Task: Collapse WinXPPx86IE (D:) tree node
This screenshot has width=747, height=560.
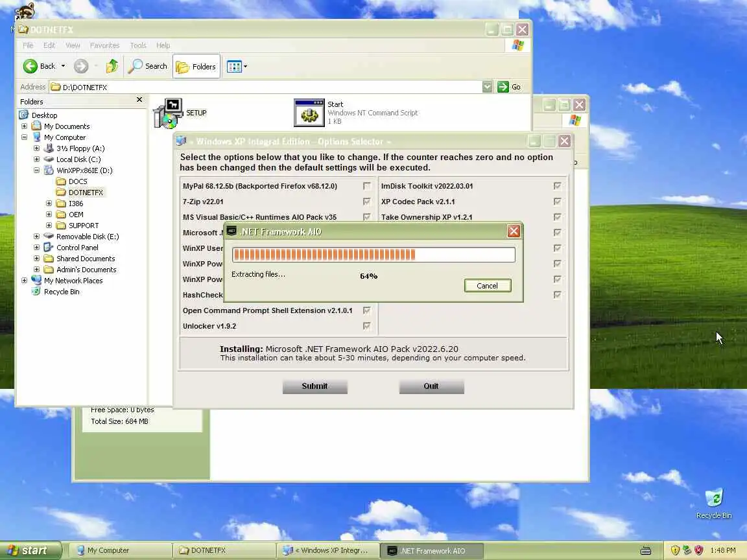Action: [x=37, y=170]
